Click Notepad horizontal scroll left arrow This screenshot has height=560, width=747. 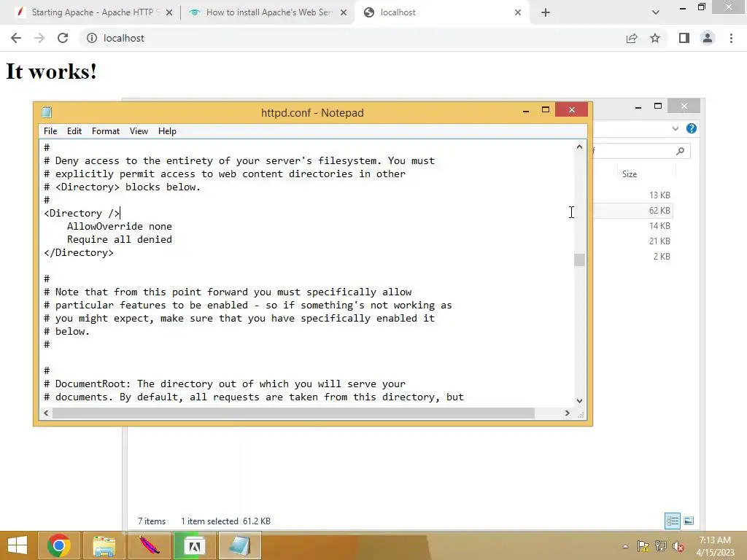pyautogui.click(x=46, y=413)
